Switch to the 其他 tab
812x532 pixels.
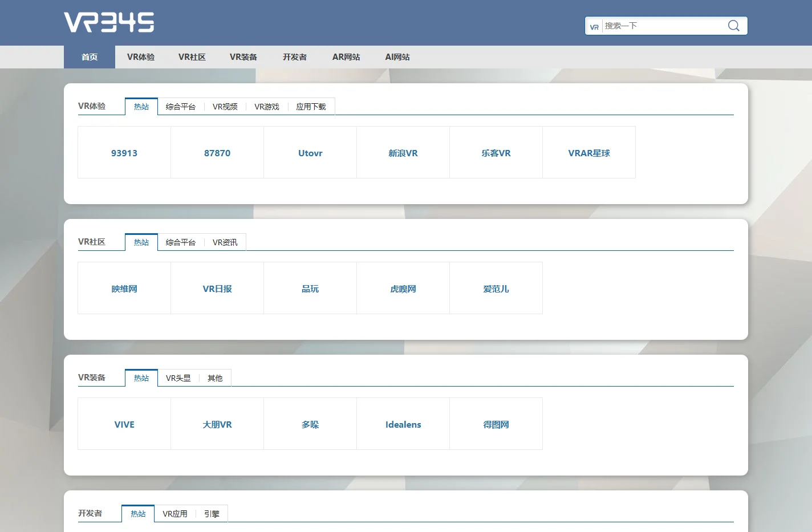tap(215, 378)
